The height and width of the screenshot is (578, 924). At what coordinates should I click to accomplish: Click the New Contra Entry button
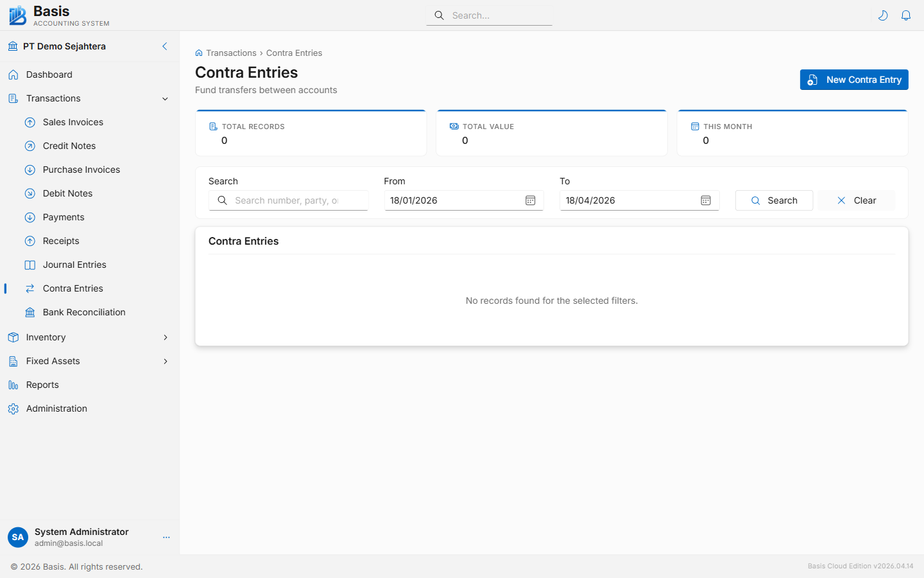coord(853,80)
